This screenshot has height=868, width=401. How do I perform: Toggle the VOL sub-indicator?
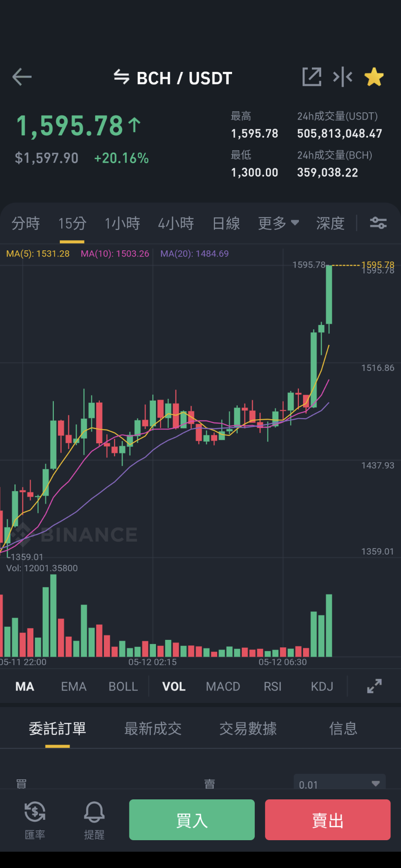click(174, 686)
